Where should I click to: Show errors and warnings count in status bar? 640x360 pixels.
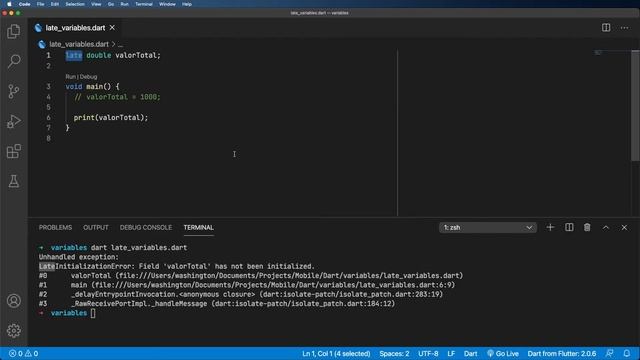[x=23, y=353]
